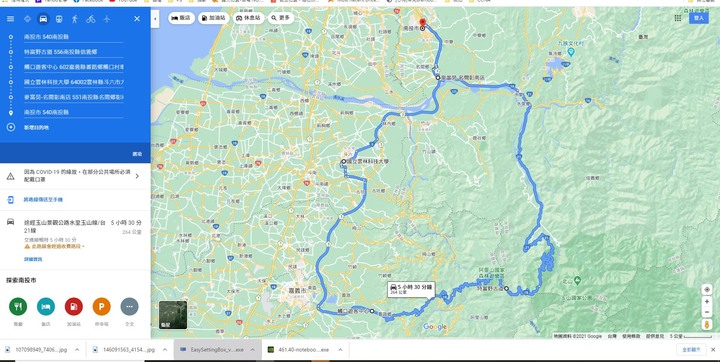The width and height of the screenshot is (720, 362).
Task: Expand options for EasySettingBox_v...exe download
Action: pos(253,350)
